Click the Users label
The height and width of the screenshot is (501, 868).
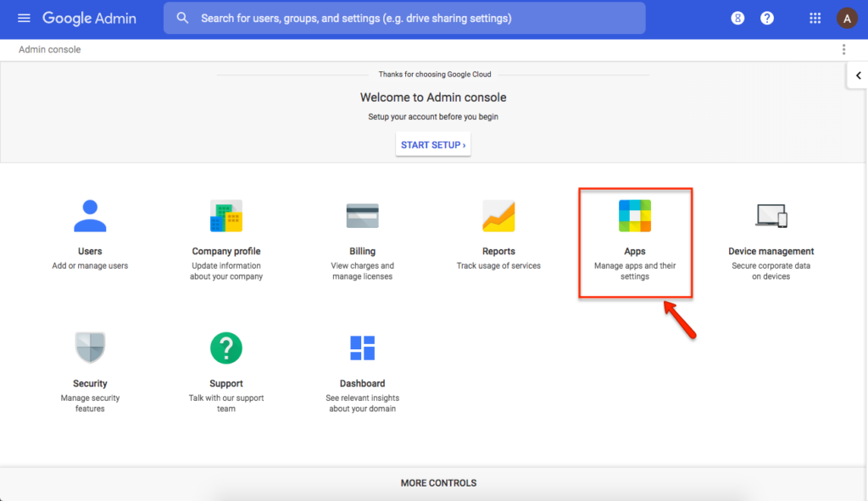click(90, 251)
